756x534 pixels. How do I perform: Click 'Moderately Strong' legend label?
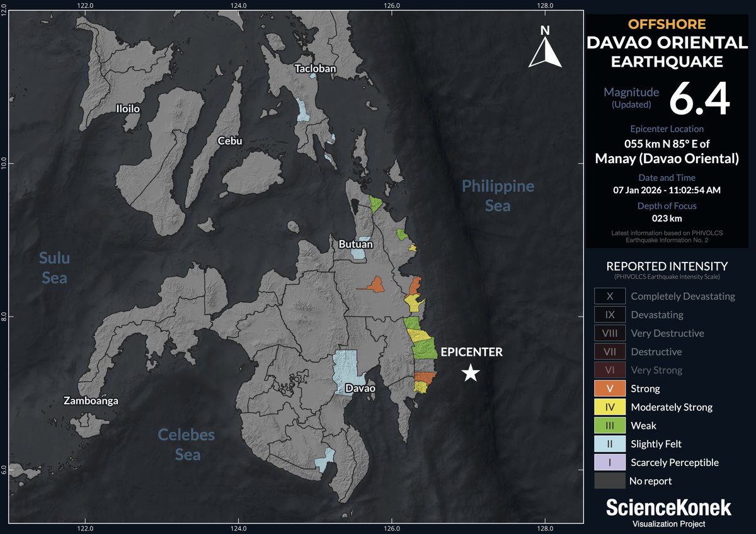(x=672, y=407)
